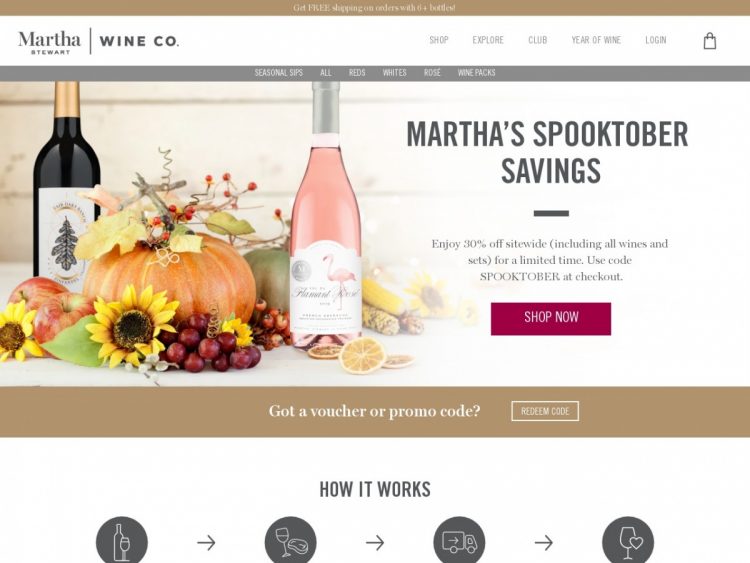Viewport: 750px width, 563px height.
Task: Click the Shop Now button
Action: pos(551,319)
